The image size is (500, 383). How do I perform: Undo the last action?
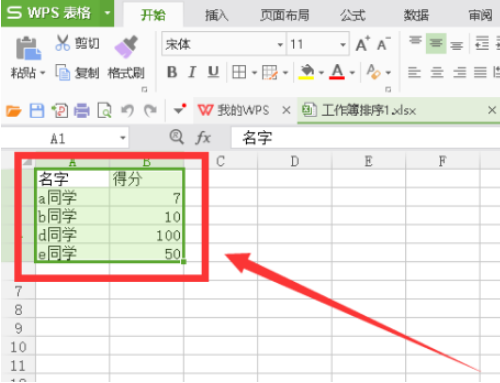point(127,110)
